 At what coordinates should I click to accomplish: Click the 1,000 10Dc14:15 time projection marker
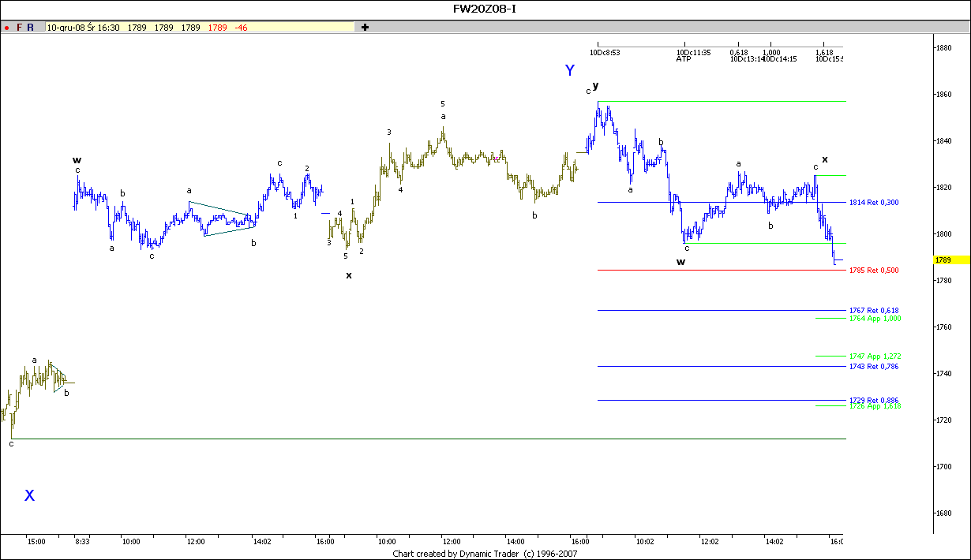(778, 55)
